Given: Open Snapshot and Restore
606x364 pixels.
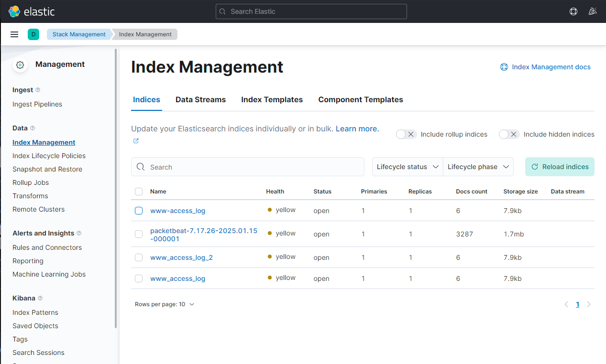Looking at the screenshot, I should [47, 169].
